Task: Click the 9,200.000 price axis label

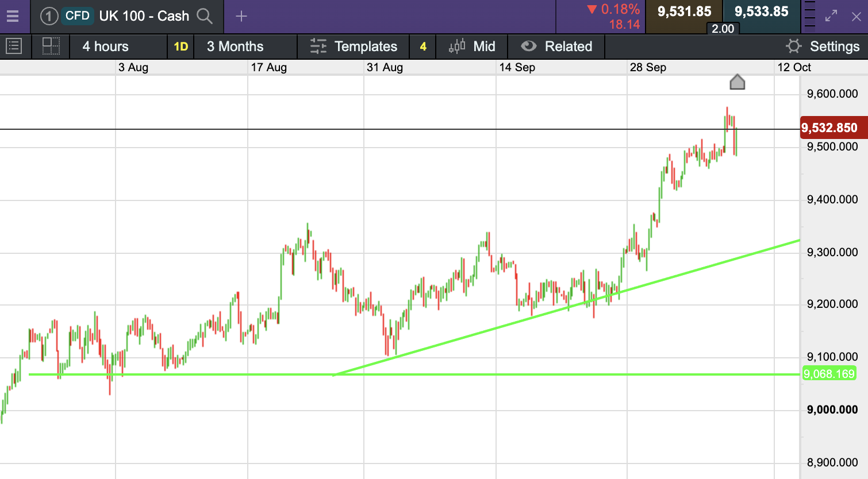Action: click(x=832, y=304)
